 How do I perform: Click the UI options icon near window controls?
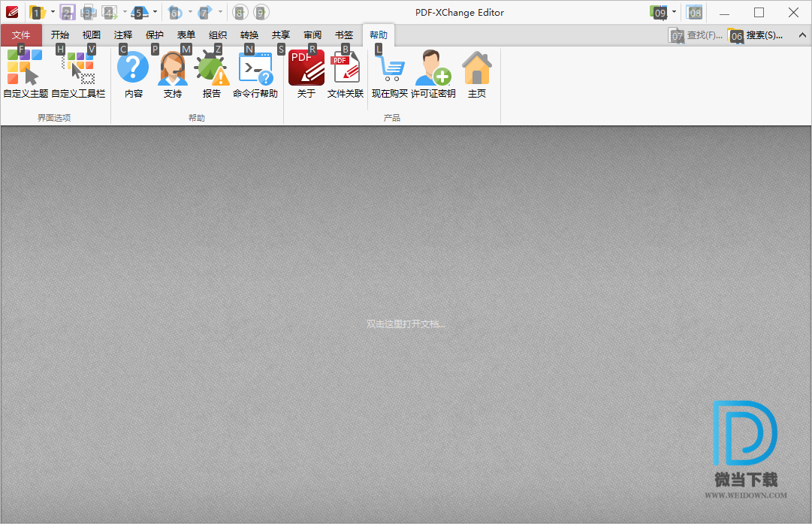click(x=659, y=12)
